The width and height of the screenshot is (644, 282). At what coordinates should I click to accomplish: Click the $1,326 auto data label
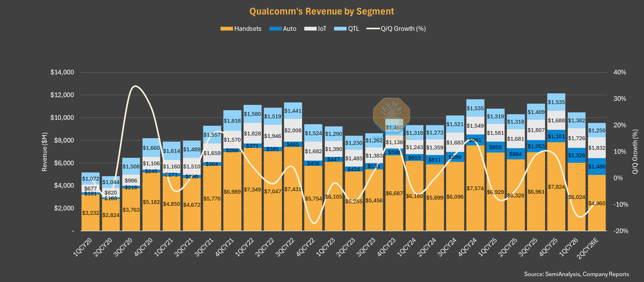[x=576, y=156]
